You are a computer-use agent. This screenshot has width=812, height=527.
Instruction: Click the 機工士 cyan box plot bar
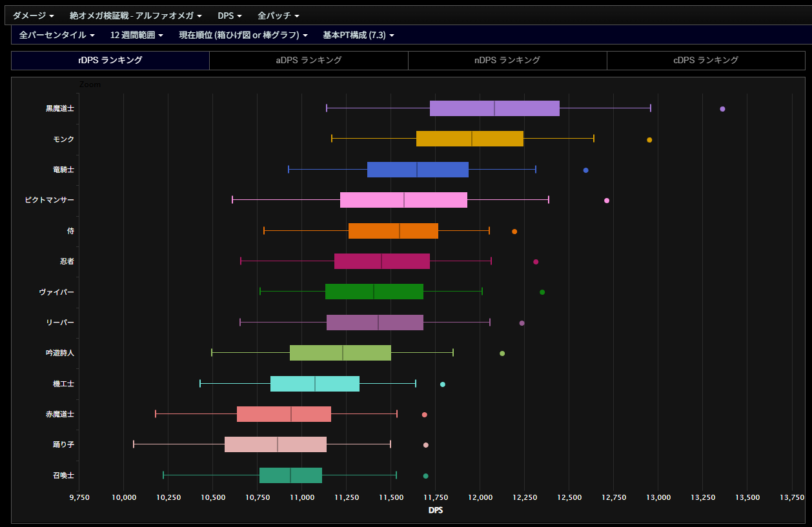point(314,384)
